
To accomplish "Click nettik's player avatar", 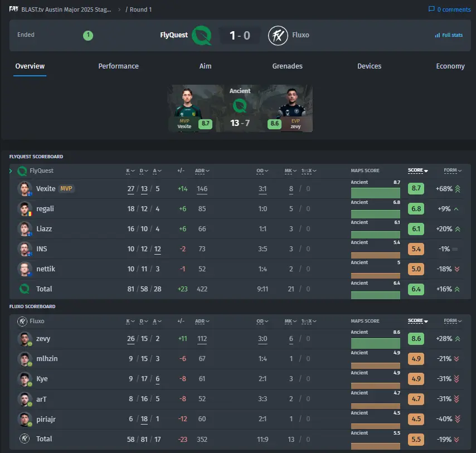I will point(25,269).
